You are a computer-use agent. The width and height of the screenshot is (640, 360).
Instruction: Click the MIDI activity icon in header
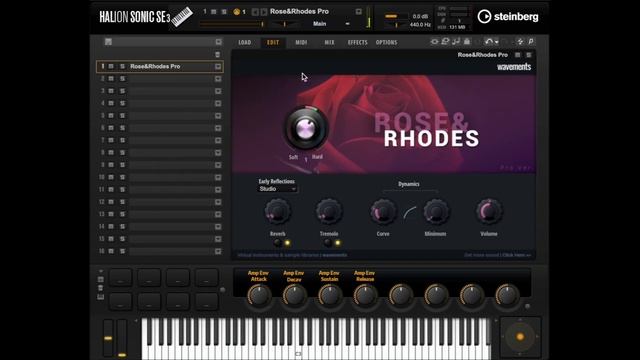pos(236,12)
